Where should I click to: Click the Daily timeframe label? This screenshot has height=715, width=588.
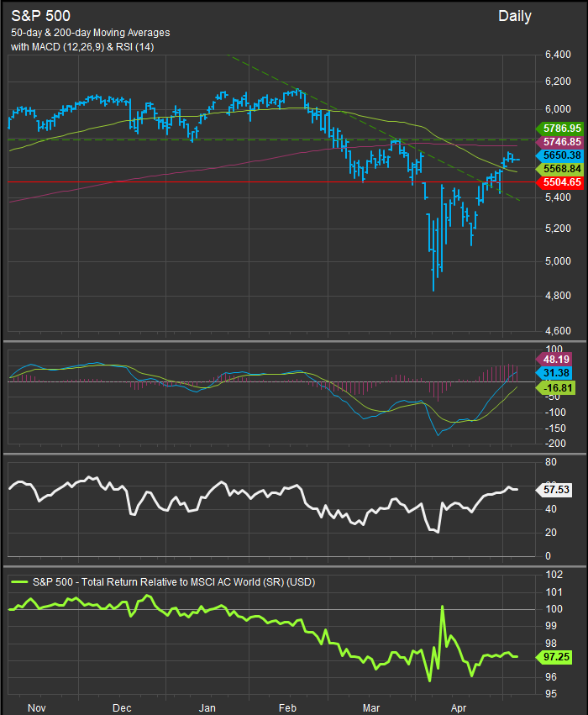515,17
